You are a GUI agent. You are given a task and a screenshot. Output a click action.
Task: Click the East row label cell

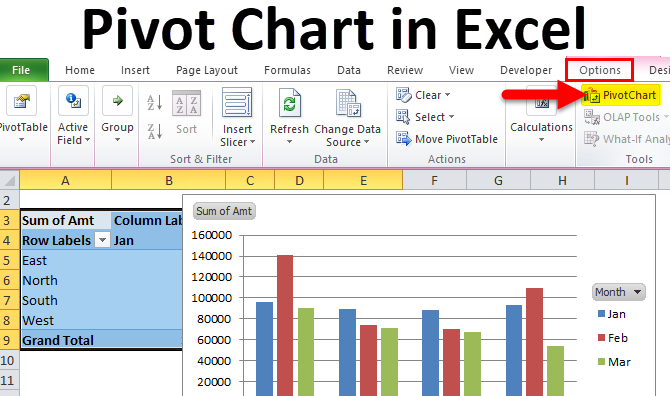point(66,260)
